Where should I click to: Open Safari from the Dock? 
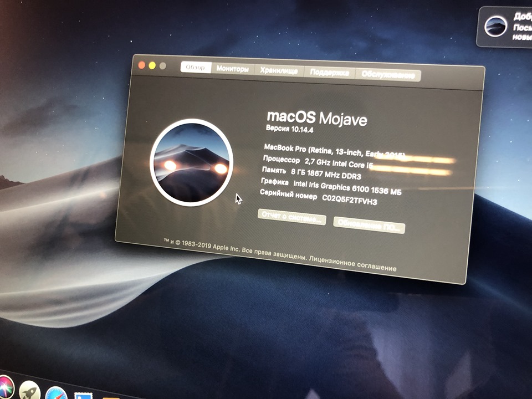click(57, 393)
